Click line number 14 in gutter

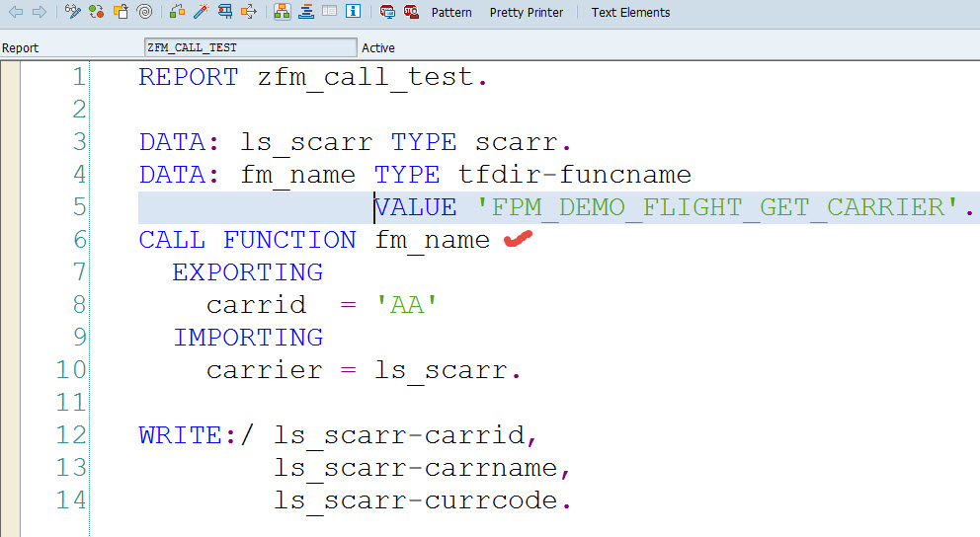point(70,499)
